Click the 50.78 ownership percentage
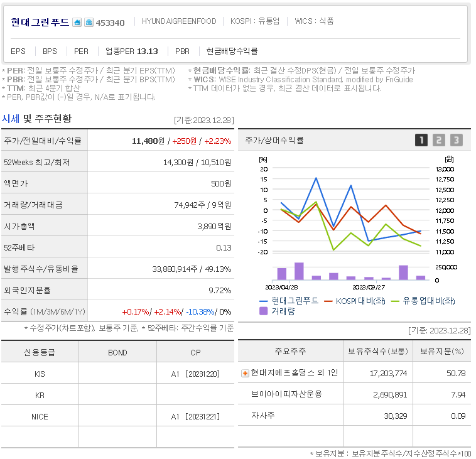 click(456, 374)
